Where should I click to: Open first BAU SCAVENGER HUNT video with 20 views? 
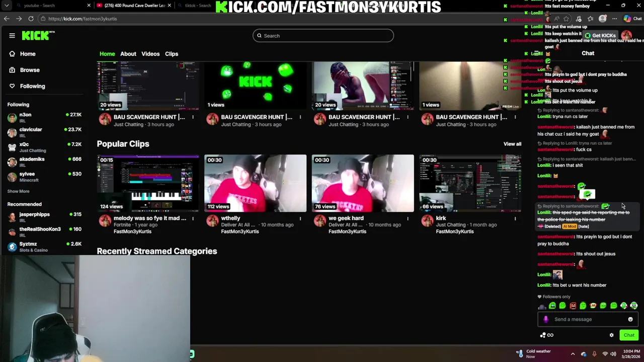point(148,85)
